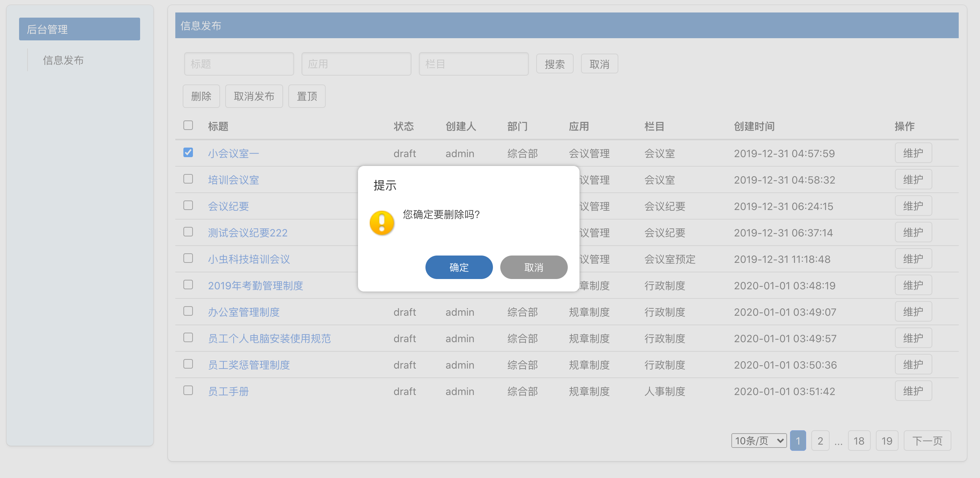Image resolution: width=980 pixels, height=478 pixels.
Task: Go to page 19
Action: [886, 441]
